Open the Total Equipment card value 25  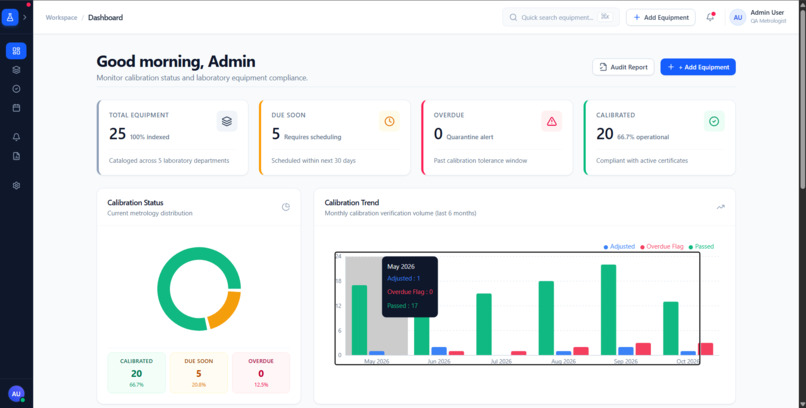(117, 134)
